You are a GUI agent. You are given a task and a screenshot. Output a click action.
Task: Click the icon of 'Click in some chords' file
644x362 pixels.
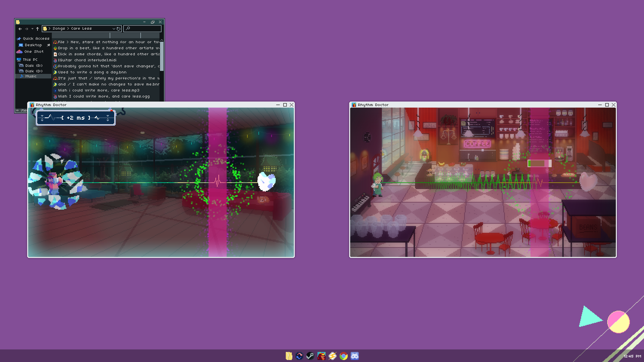tap(55, 54)
